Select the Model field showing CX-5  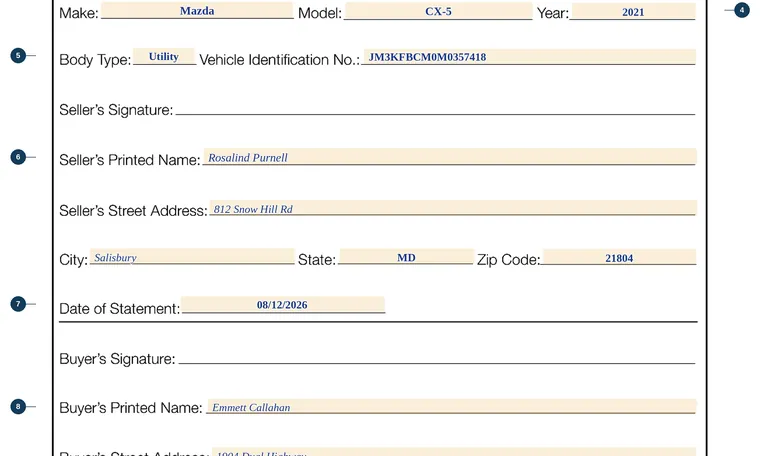click(x=439, y=11)
